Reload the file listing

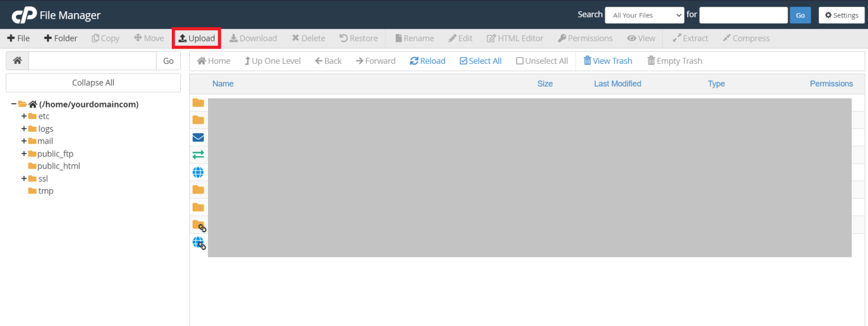click(x=427, y=61)
